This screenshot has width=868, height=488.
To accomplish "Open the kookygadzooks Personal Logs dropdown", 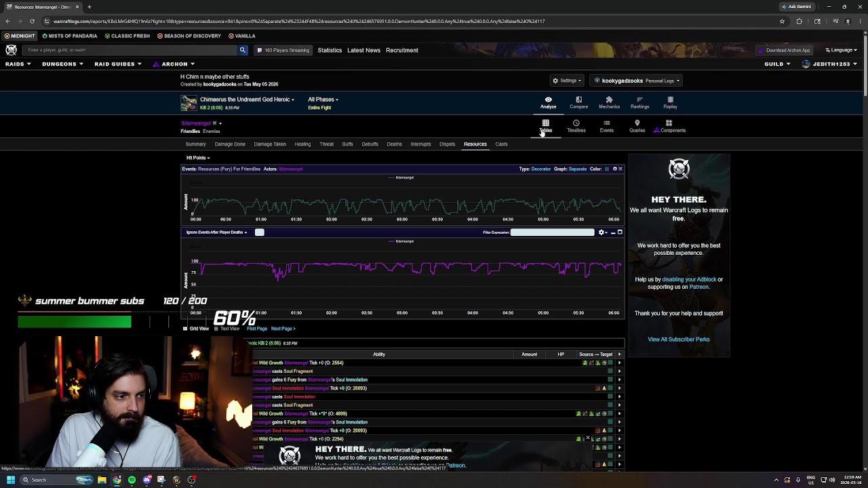I will (x=637, y=81).
